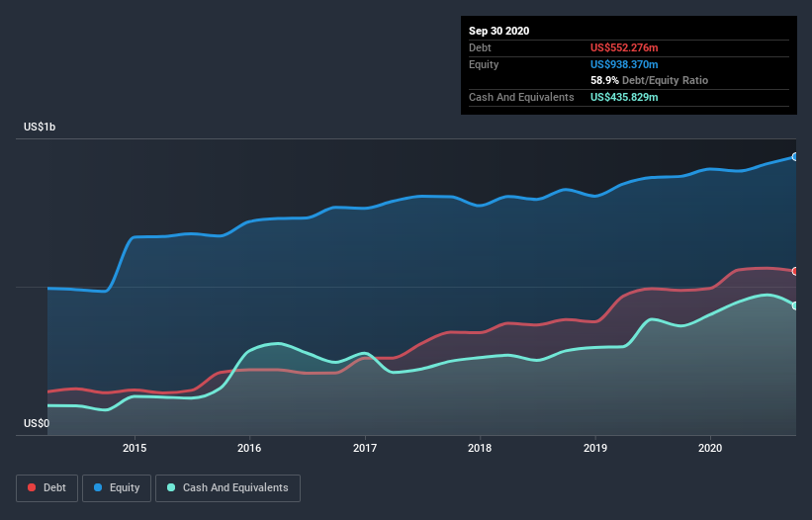Click the 2019 x-axis label

(595, 448)
